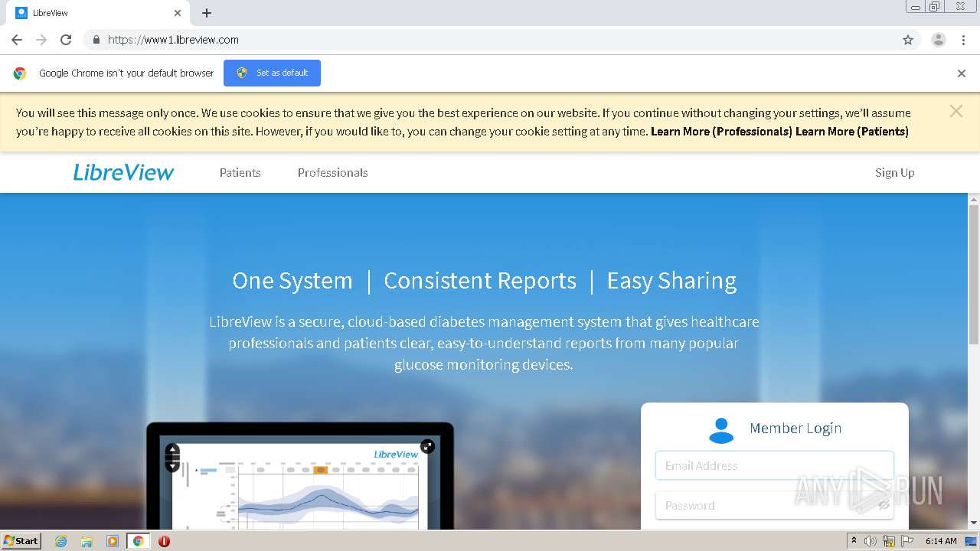The height and width of the screenshot is (551, 980).
Task: Open the media player taskbar icon
Action: (113, 541)
